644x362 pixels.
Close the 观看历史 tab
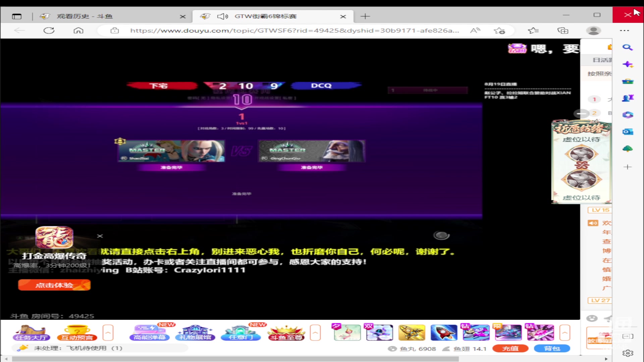[183, 16]
